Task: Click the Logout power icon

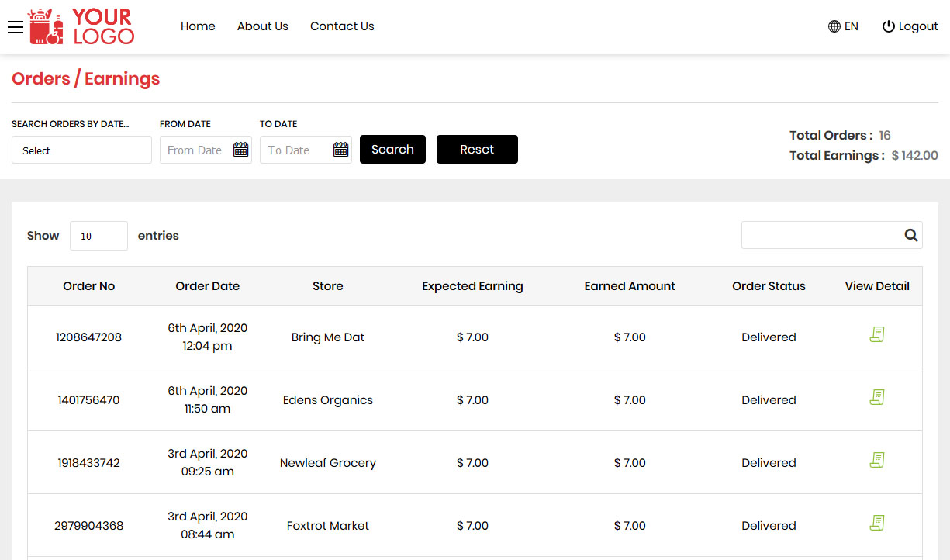Action: point(889,26)
